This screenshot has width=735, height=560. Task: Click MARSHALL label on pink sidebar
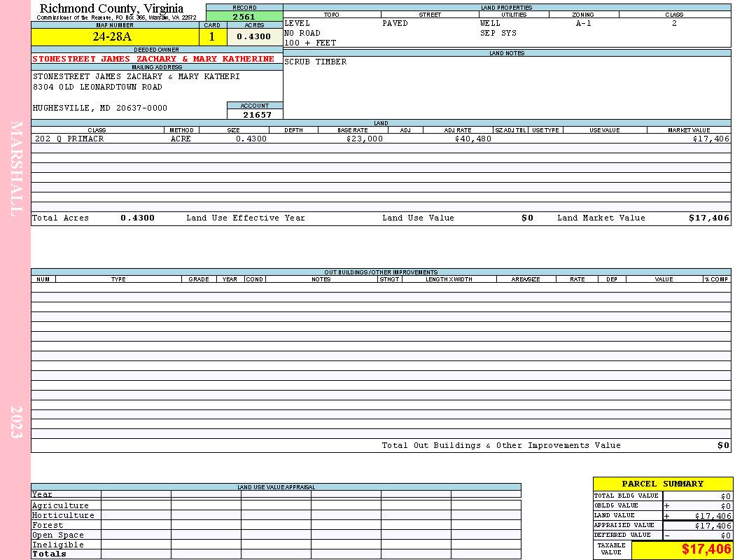pos(15,169)
